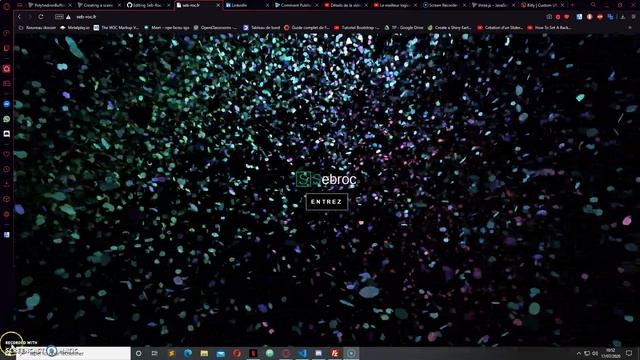Screen dimensions: 640x360
Task: Open the downloads arrow icon in Opera sidebar
Action: click(x=7, y=184)
